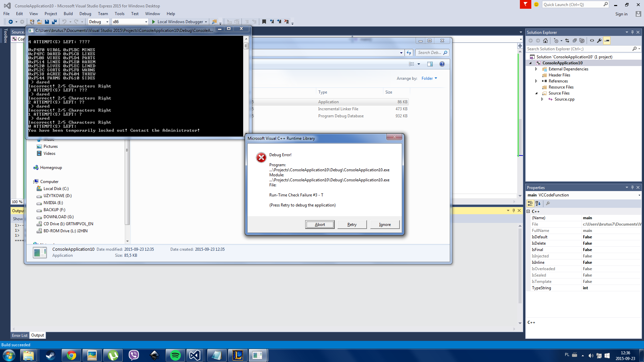Open the Build menu

pos(68,14)
